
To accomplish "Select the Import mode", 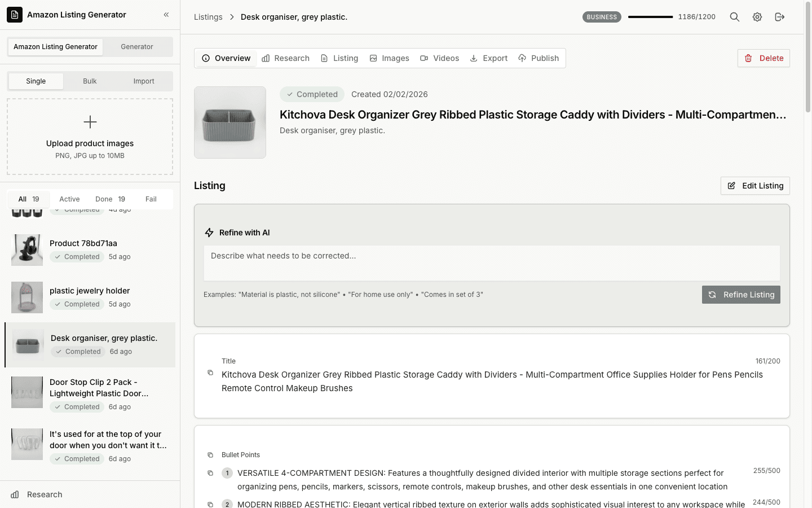I will tap(144, 81).
